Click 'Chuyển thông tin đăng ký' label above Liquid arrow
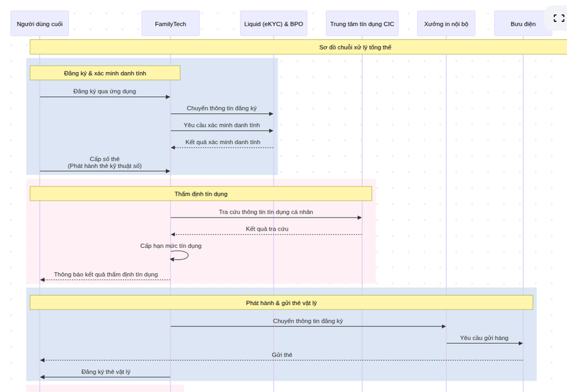This screenshot has width=567, height=392. (222, 108)
